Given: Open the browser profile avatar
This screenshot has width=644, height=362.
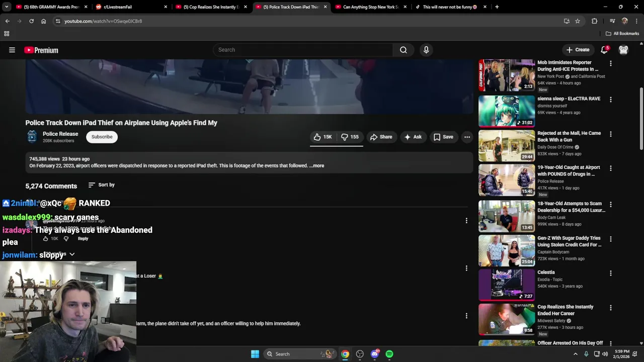Looking at the screenshot, I should click(x=625, y=21).
